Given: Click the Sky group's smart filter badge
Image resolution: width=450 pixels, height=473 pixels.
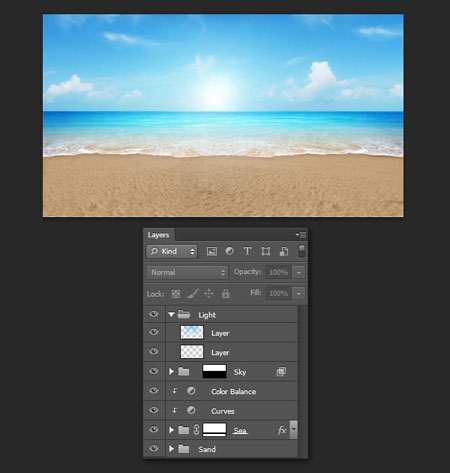Looking at the screenshot, I should (281, 372).
